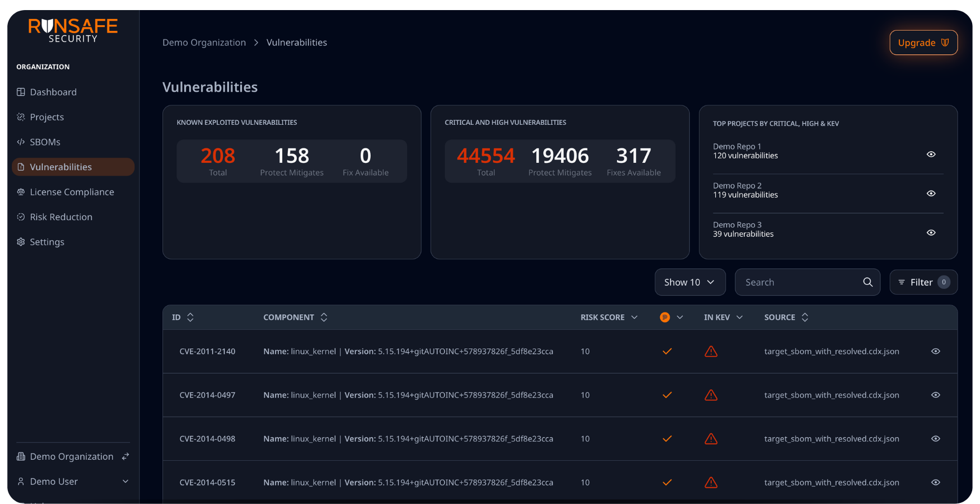Click the Settings gear icon

21,242
